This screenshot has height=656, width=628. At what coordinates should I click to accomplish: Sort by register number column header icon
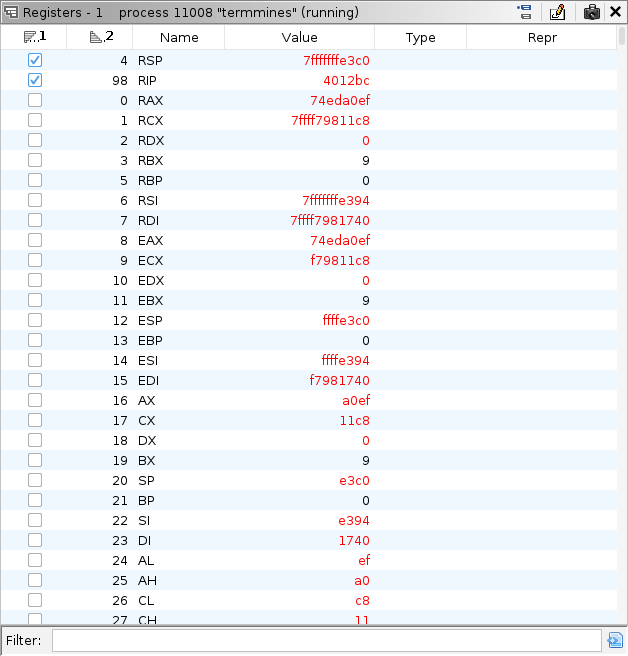(101, 37)
